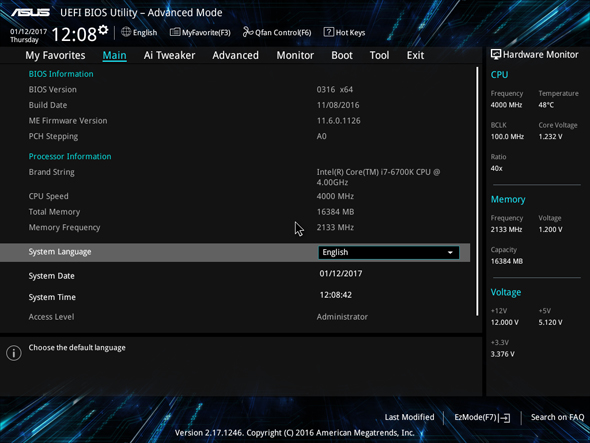Open MyFavorite(F3) list icon

pos(175,32)
